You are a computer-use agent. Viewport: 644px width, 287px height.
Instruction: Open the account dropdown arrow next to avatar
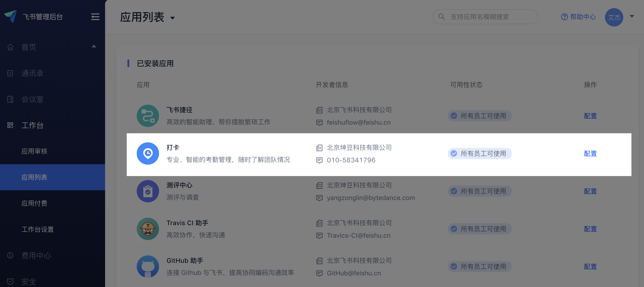tap(632, 16)
